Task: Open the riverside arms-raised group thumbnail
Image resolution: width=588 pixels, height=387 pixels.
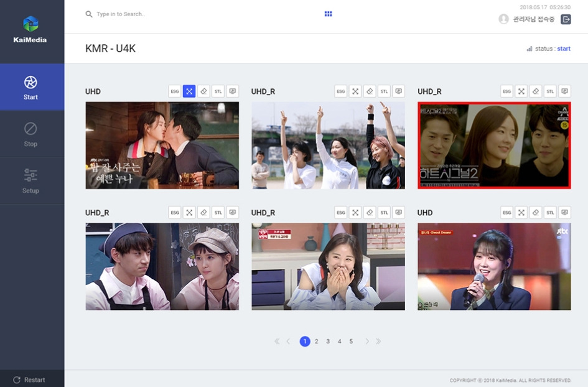Action: click(x=328, y=145)
